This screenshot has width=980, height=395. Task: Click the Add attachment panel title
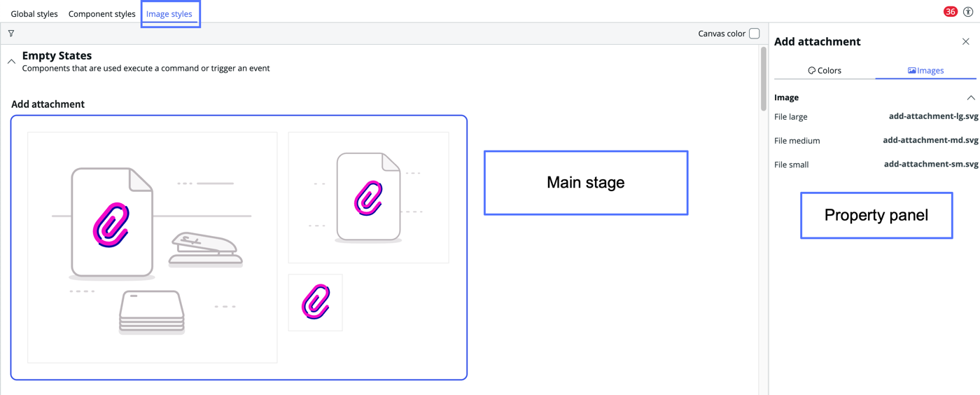point(817,42)
